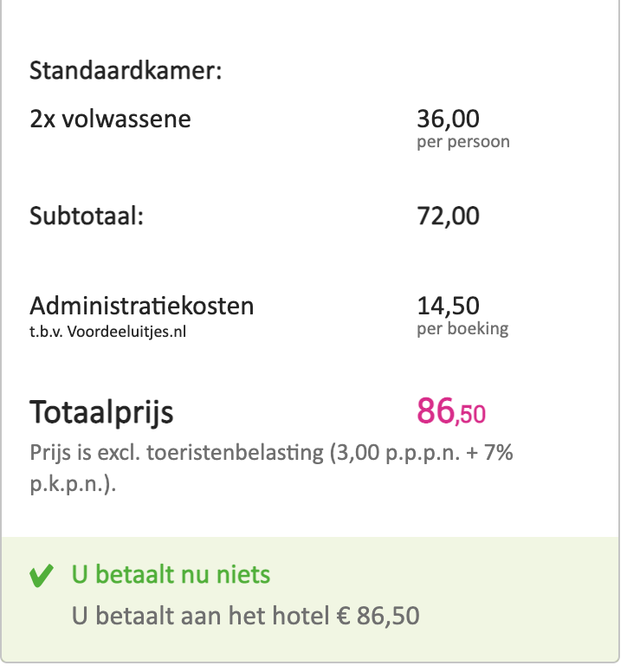Image resolution: width=627 pixels, height=672 pixels.
Task: Click the pink 86,50 total price
Action: tap(451, 411)
